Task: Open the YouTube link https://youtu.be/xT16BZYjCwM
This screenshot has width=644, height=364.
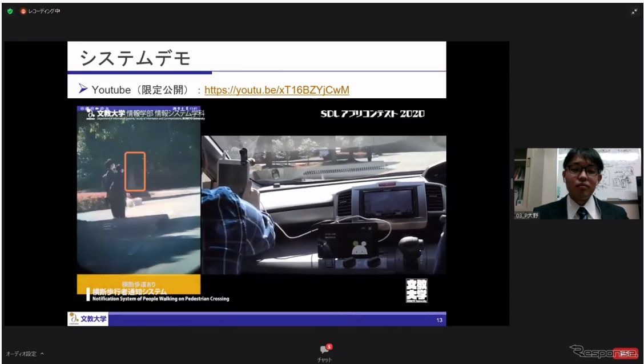Action: point(278,90)
